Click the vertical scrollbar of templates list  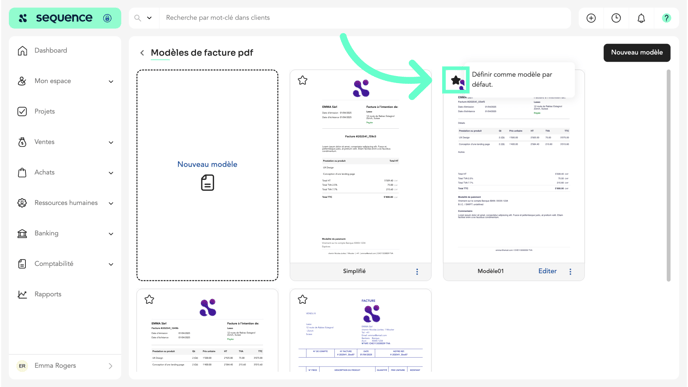click(669, 176)
